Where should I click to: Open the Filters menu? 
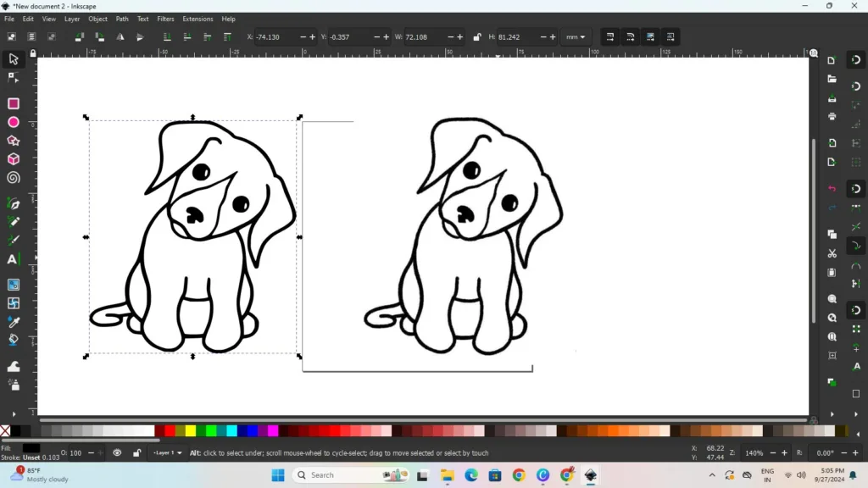(x=165, y=19)
